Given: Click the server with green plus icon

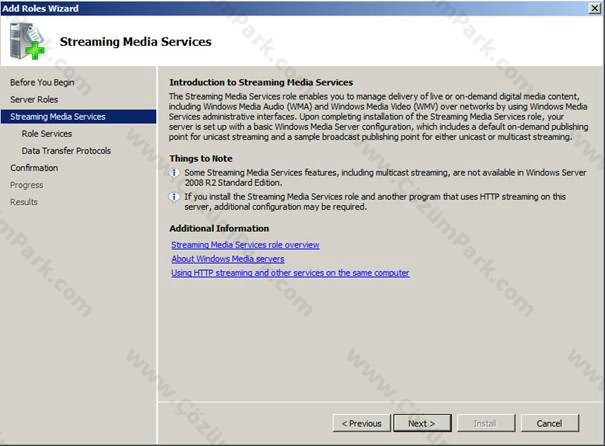Looking at the screenshot, I should (27, 41).
